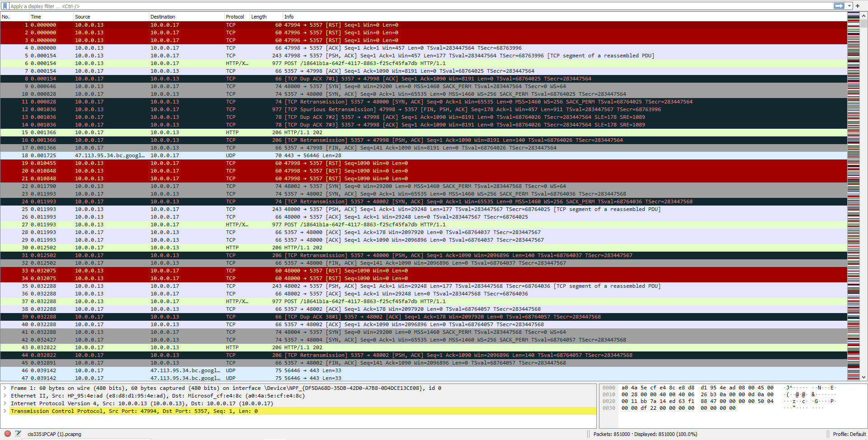Apply the display filter using the arrow icon

coord(838,6)
